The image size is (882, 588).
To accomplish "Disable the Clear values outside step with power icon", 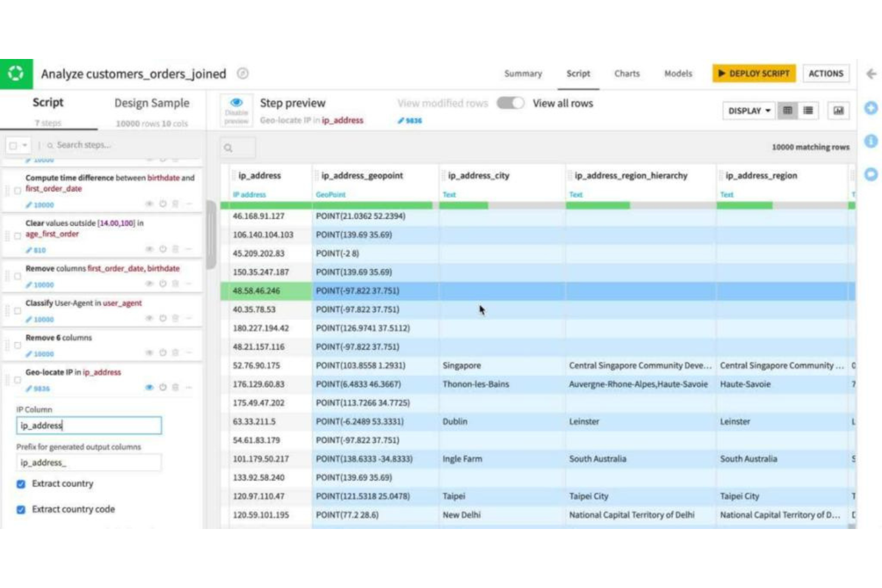I will click(x=163, y=249).
